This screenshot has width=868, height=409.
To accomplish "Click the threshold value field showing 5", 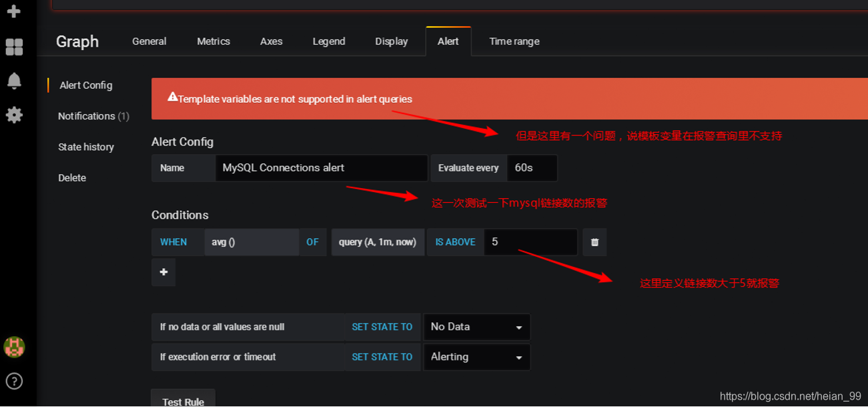I will coord(531,242).
